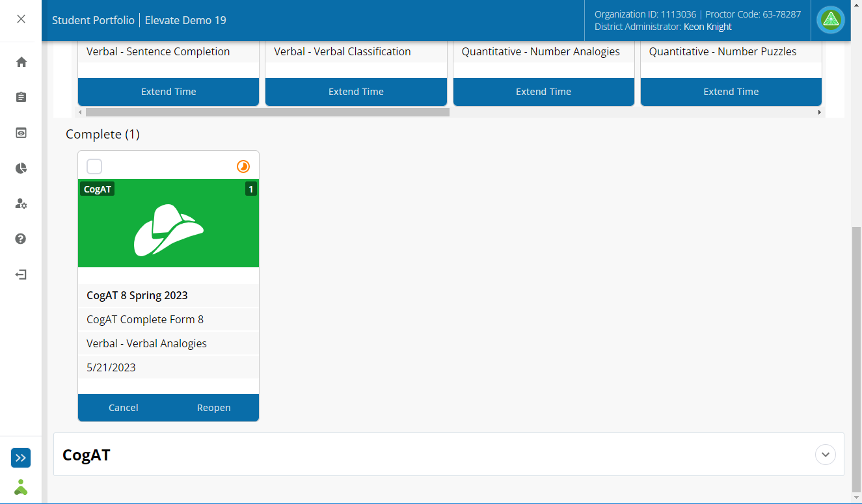Extend Time for Verbal - Sentence Completion
The height and width of the screenshot is (504, 862).
tap(168, 92)
